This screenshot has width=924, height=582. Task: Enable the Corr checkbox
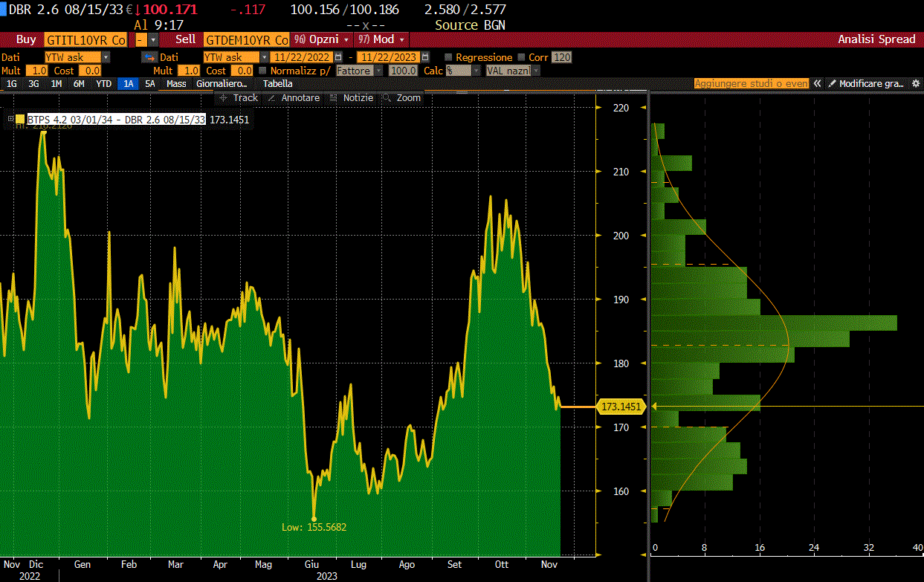click(522, 57)
